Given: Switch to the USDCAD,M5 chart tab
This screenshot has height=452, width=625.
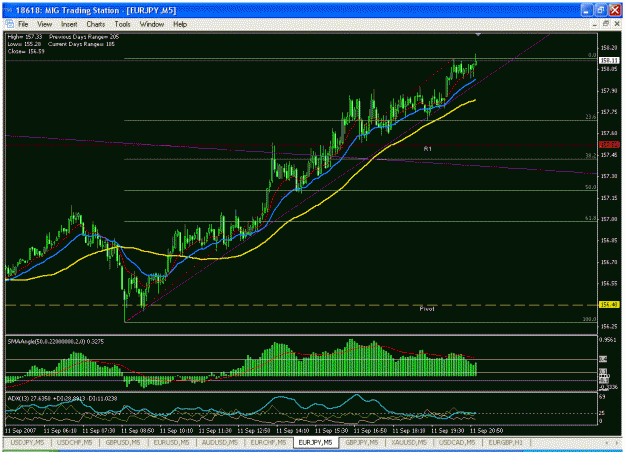Looking at the screenshot, I should click(x=457, y=442).
